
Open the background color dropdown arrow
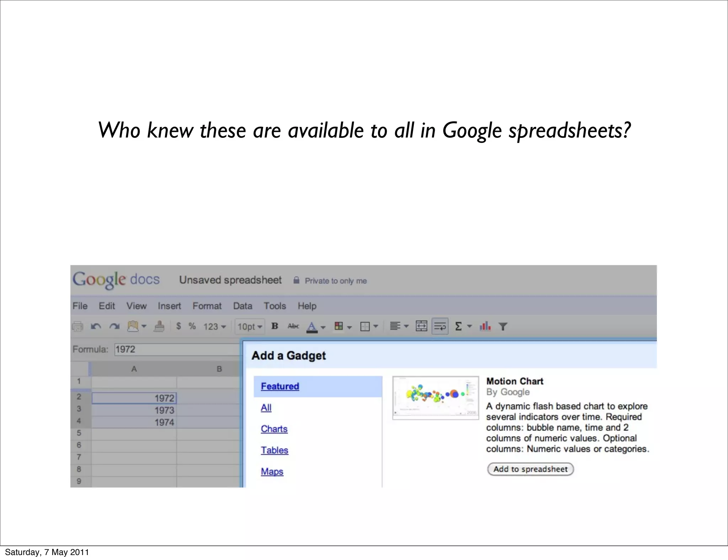(349, 327)
